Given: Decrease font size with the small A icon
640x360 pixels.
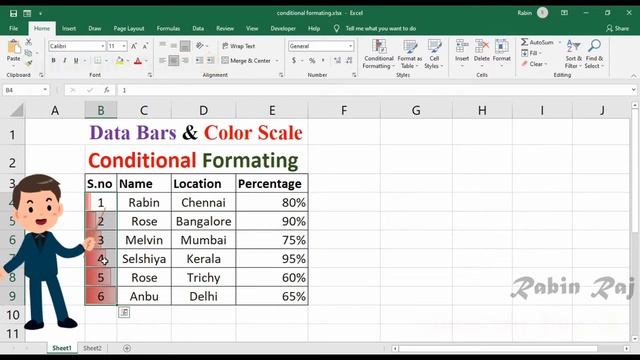Looking at the screenshot, I should point(145,46).
